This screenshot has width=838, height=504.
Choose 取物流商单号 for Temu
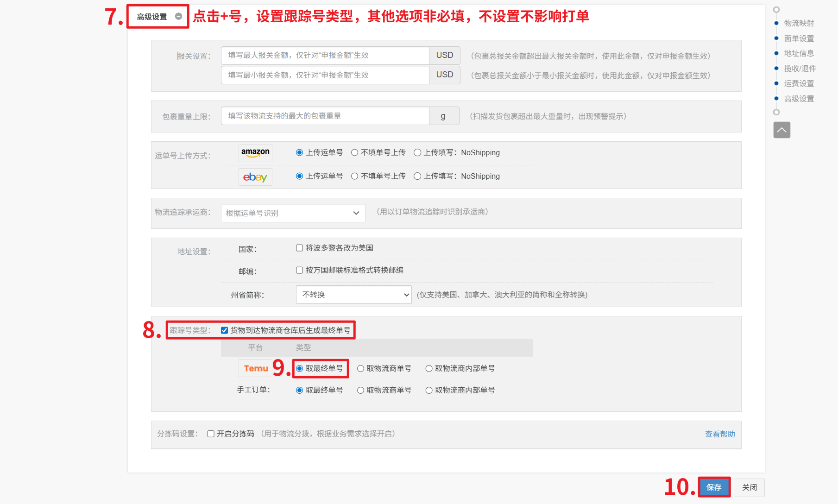tap(360, 369)
